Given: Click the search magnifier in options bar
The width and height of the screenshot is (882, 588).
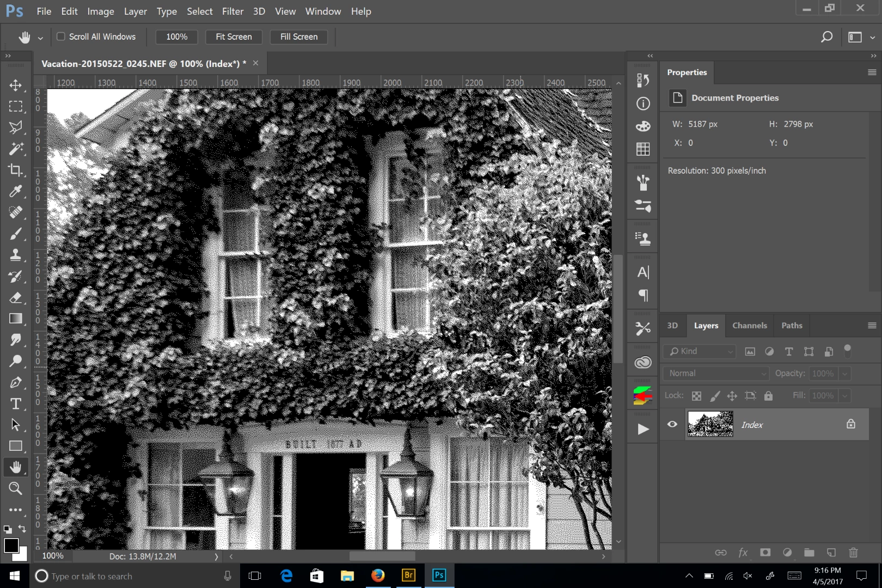Looking at the screenshot, I should (826, 37).
